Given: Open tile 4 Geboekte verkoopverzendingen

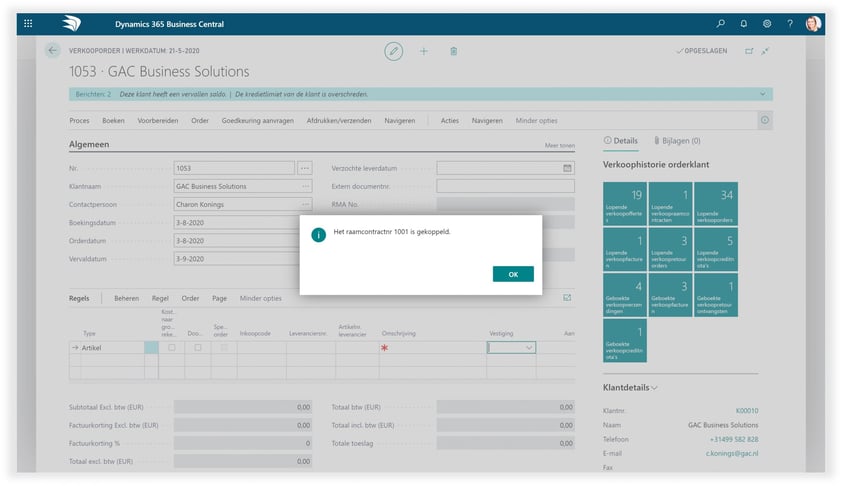Looking at the screenshot, I should 625,295.
